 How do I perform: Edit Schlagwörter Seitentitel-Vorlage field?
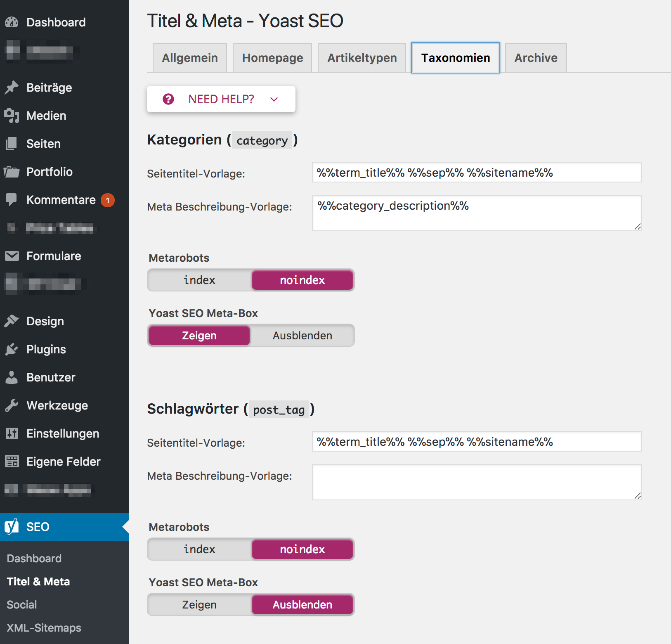coord(477,441)
